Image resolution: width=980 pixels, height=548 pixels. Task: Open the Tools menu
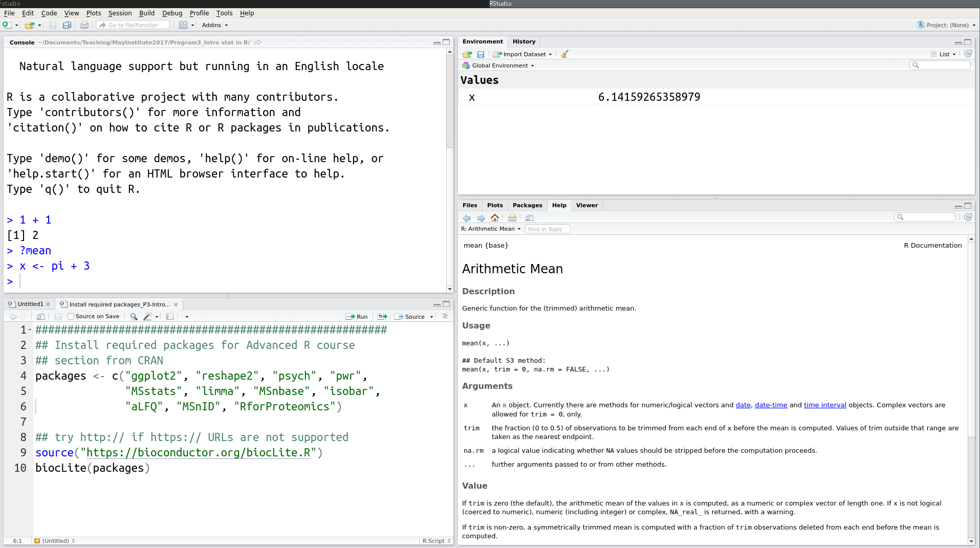(x=224, y=13)
